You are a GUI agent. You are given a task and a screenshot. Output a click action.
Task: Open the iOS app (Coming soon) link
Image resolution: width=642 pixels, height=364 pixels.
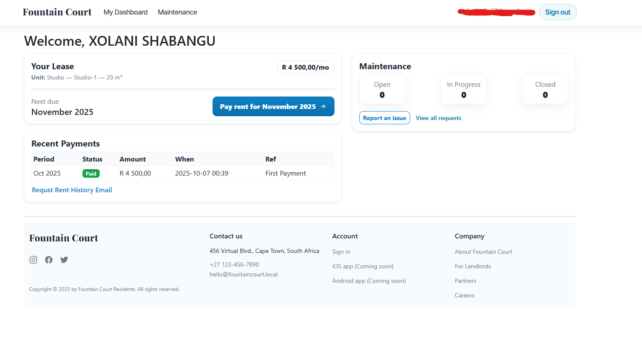click(363, 267)
